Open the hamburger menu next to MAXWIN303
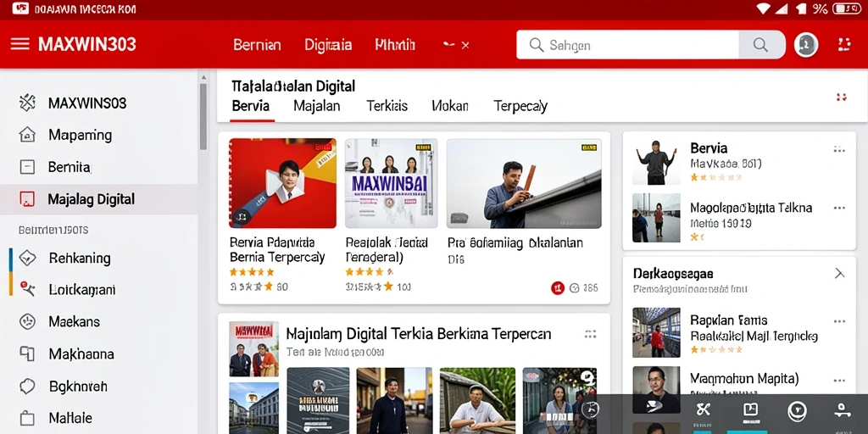The height and width of the screenshot is (434, 868). coord(20,44)
